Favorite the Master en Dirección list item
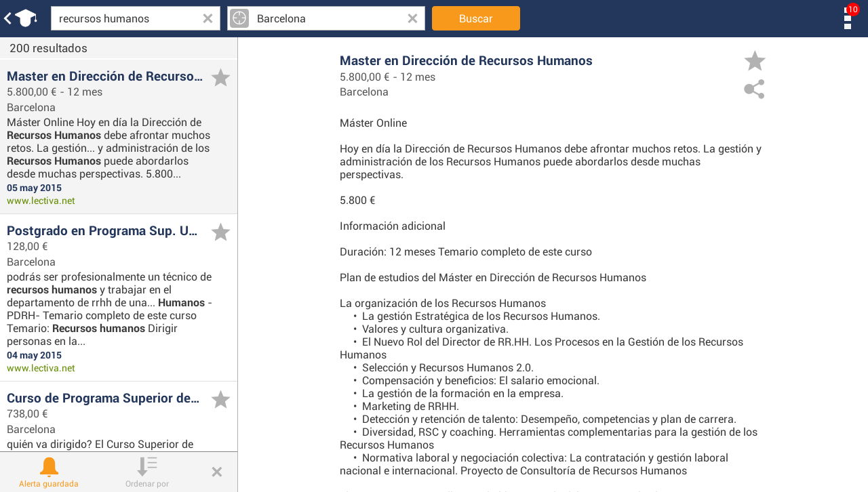Screen dimensions: 868x492 click(220, 78)
